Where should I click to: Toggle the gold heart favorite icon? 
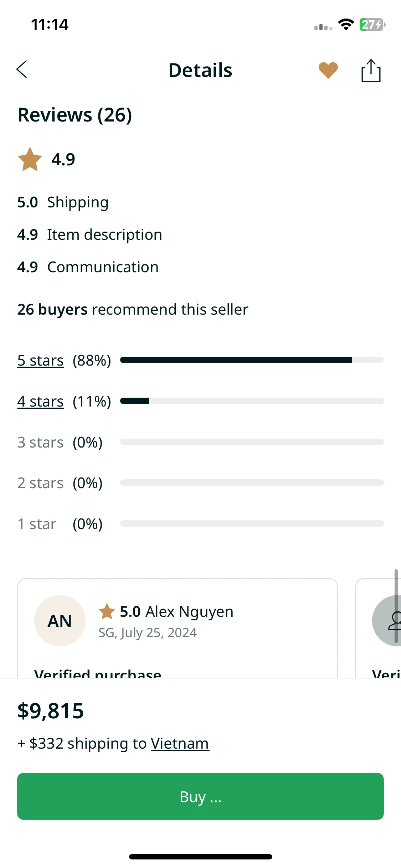coord(328,70)
